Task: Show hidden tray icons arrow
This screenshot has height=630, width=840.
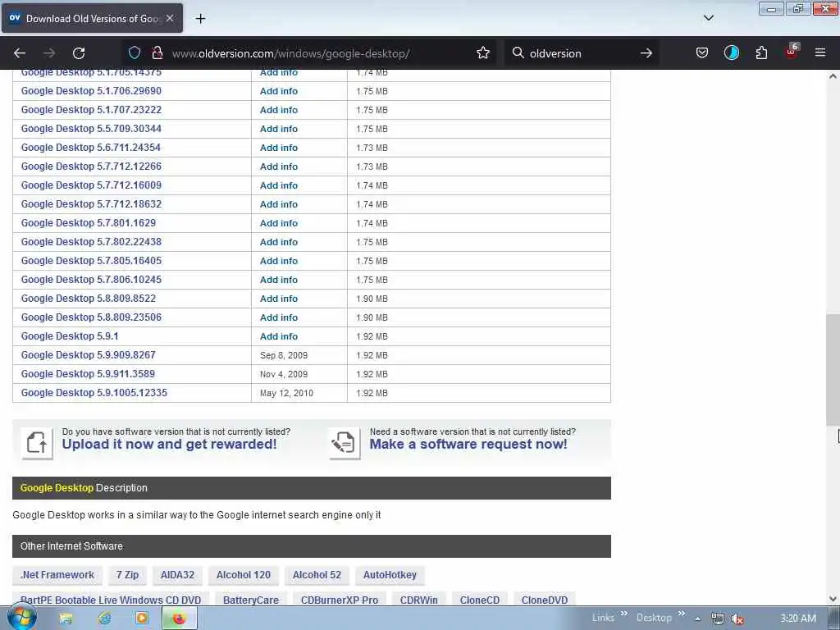Action: tap(697, 619)
